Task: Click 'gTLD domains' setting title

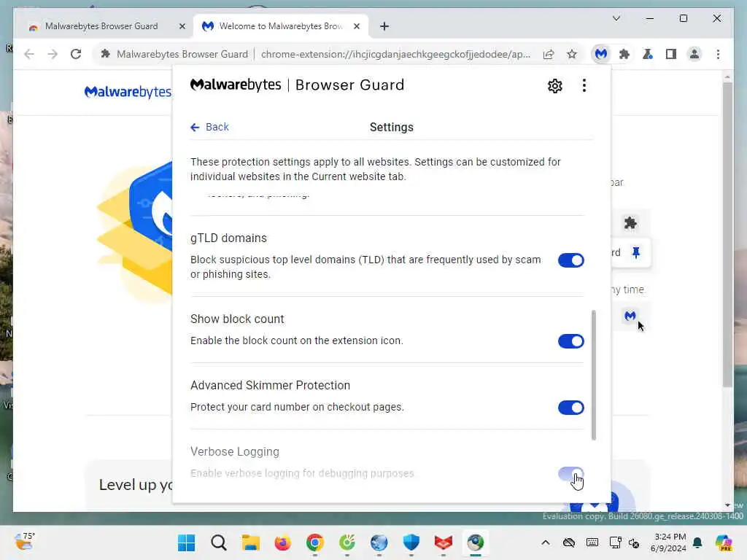Action: 228,238
